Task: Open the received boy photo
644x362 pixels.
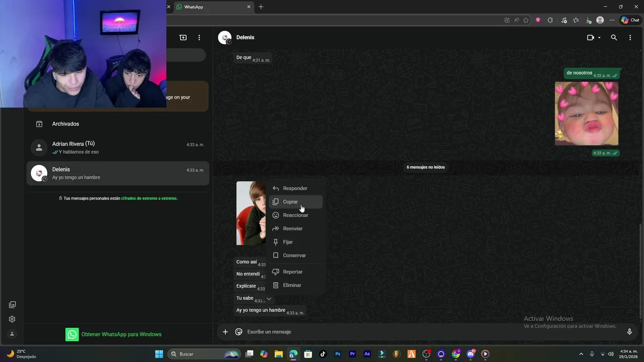Action: pos(251,213)
